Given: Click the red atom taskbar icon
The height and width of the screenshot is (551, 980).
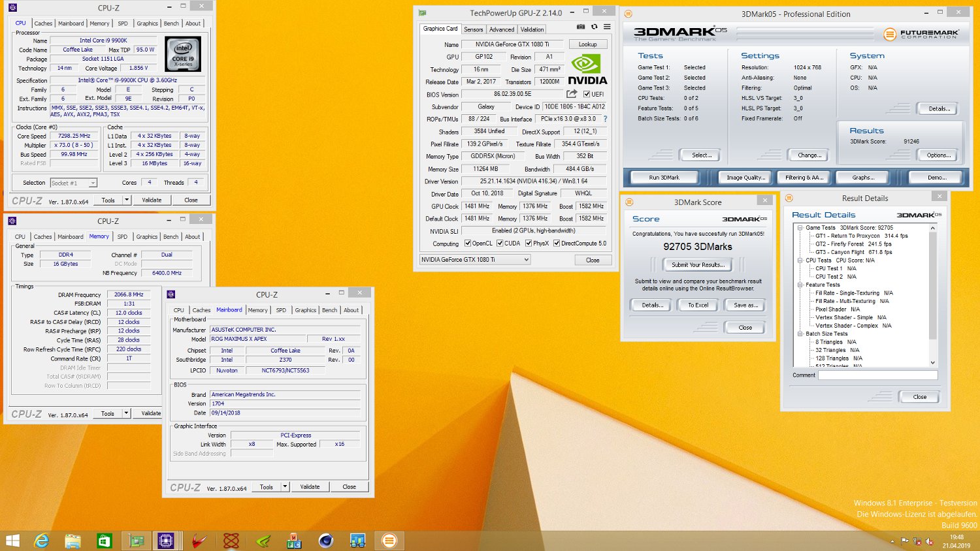Looking at the screenshot, I should tap(231, 541).
